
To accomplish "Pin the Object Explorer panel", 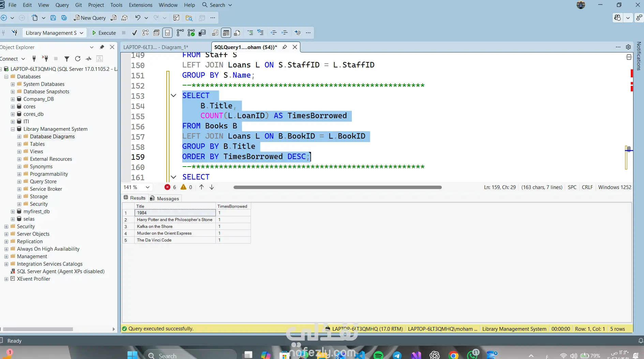I will 102,47.
